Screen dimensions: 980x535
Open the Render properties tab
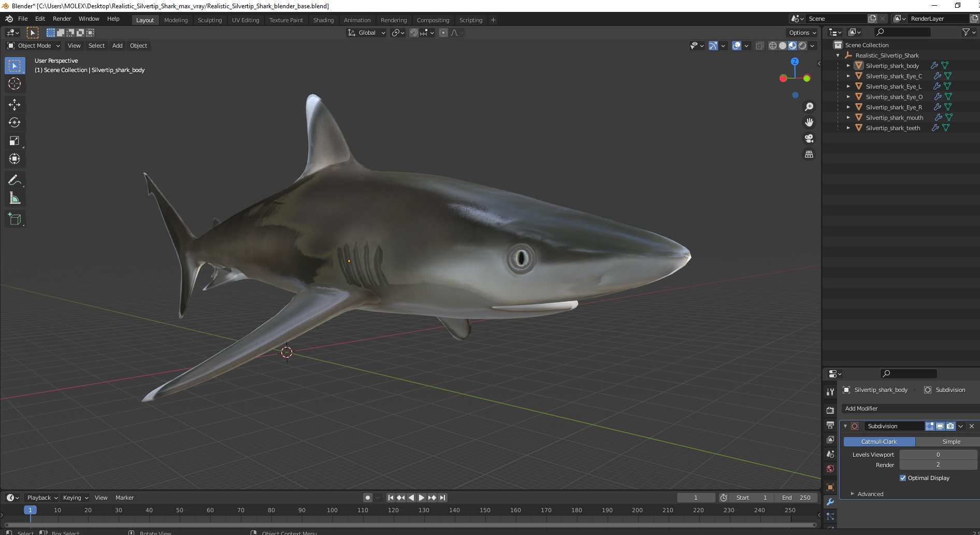point(830,411)
